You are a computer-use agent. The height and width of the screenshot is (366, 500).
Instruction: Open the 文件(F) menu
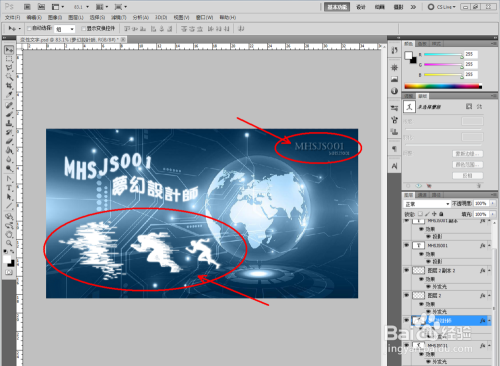pos(12,17)
